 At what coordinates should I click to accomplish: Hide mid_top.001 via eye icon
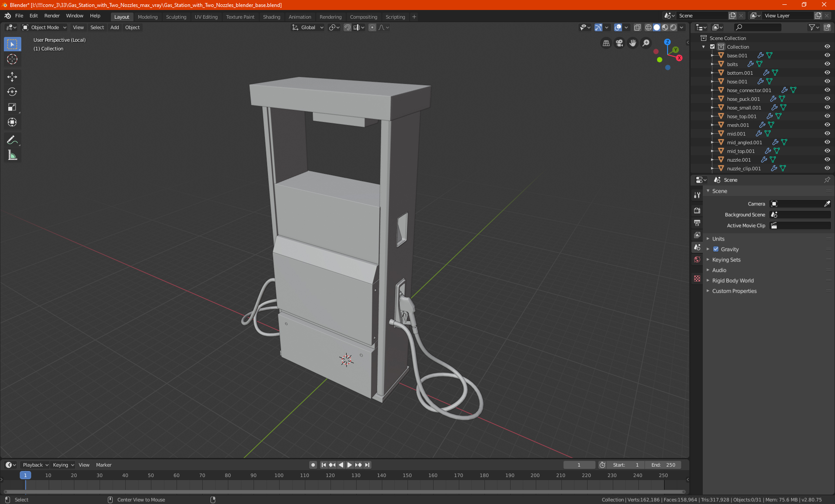pyautogui.click(x=827, y=151)
